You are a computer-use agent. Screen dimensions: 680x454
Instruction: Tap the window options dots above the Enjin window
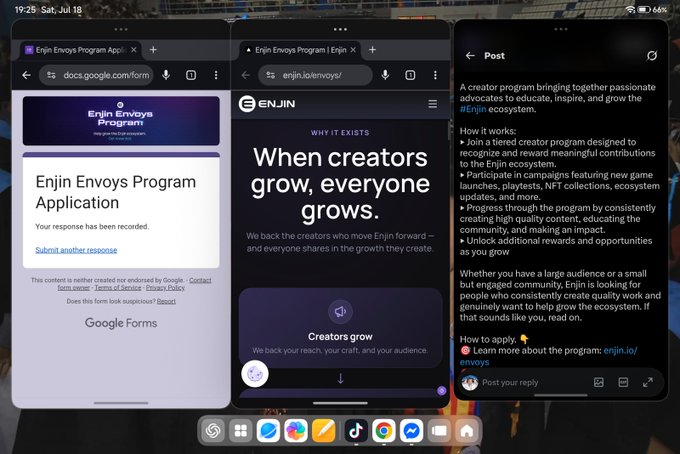point(340,29)
